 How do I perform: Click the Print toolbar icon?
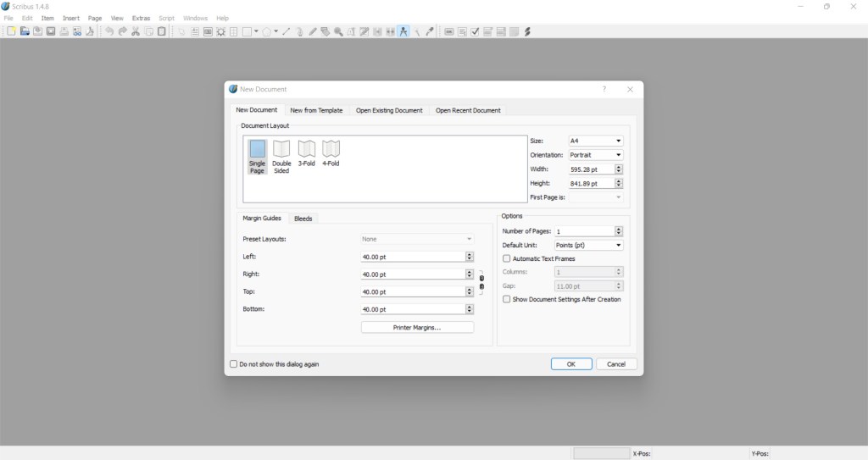point(64,31)
